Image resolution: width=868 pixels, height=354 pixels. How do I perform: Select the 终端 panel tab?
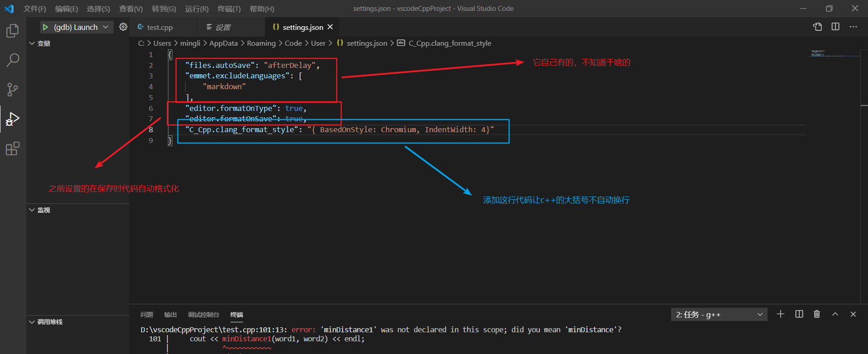coord(237,315)
